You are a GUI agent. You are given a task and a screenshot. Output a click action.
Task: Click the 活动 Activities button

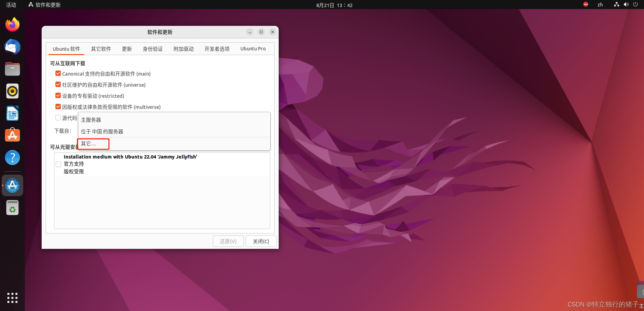pos(11,5)
